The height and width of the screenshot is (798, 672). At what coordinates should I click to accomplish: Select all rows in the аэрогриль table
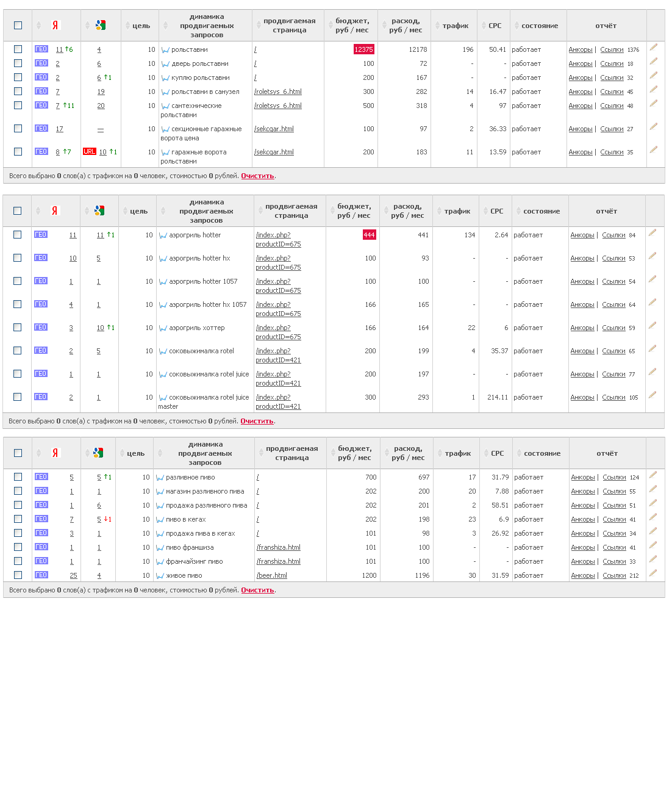(18, 211)
